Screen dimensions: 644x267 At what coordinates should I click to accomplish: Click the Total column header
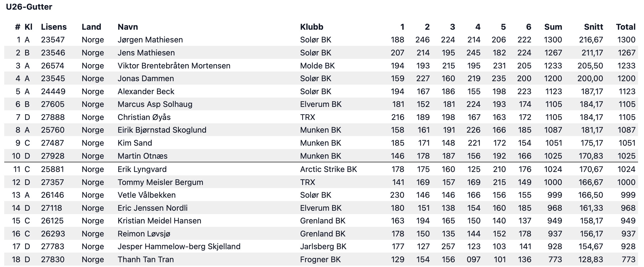point(626,27)
